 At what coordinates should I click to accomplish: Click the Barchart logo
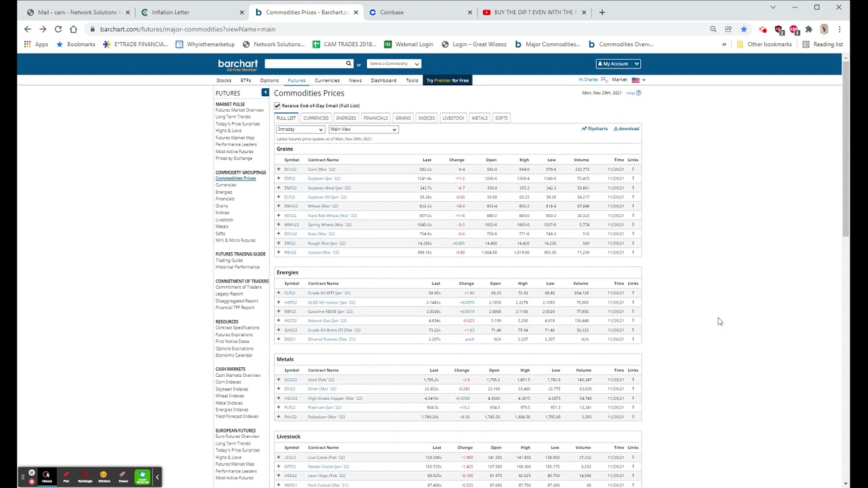point(237,64)
